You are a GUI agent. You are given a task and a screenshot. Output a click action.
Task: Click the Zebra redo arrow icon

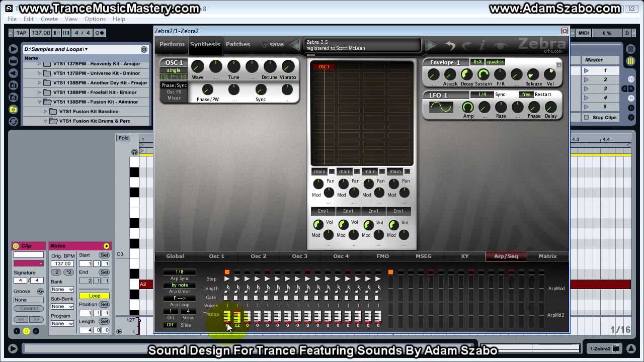coord(466,46)
